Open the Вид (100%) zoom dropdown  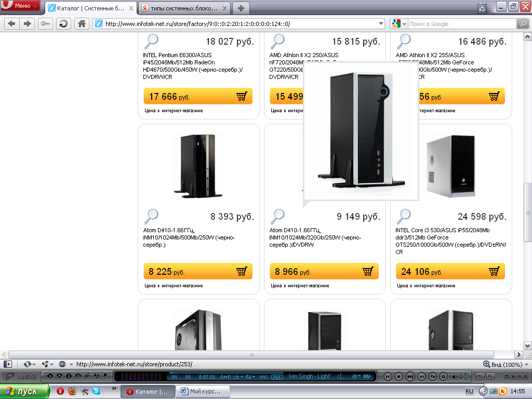coord(506,364)
